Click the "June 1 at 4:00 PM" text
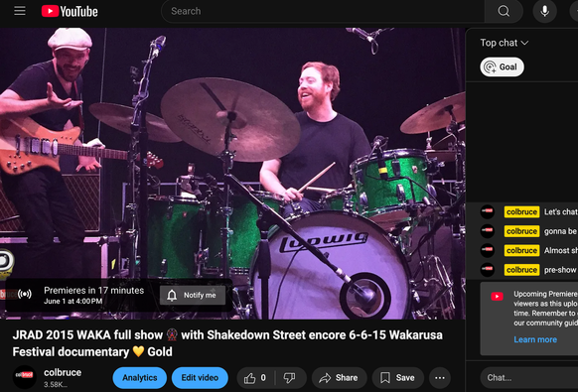The height and width of the screenshot is (392, 578). 72,301
